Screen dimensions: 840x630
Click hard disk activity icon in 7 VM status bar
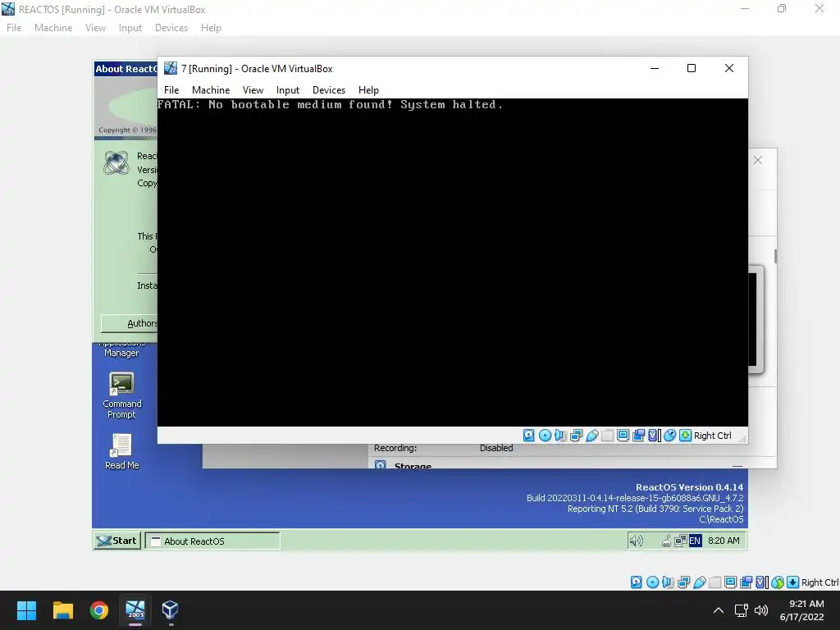(x=529, y=436)
